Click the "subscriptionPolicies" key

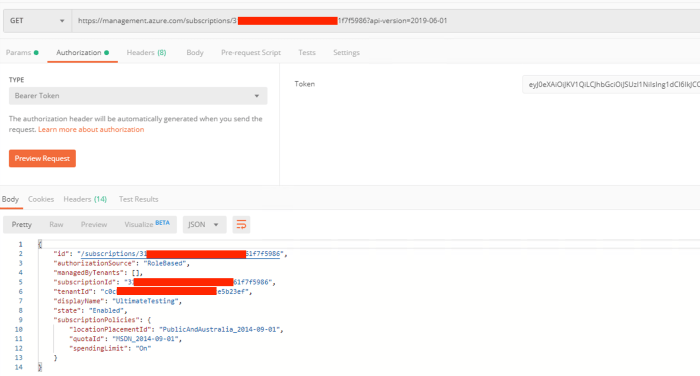point(98,320)
